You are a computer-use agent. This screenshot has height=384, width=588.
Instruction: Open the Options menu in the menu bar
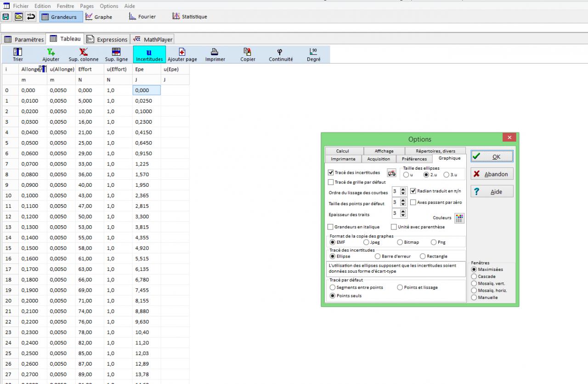click(x=109, y=6)
